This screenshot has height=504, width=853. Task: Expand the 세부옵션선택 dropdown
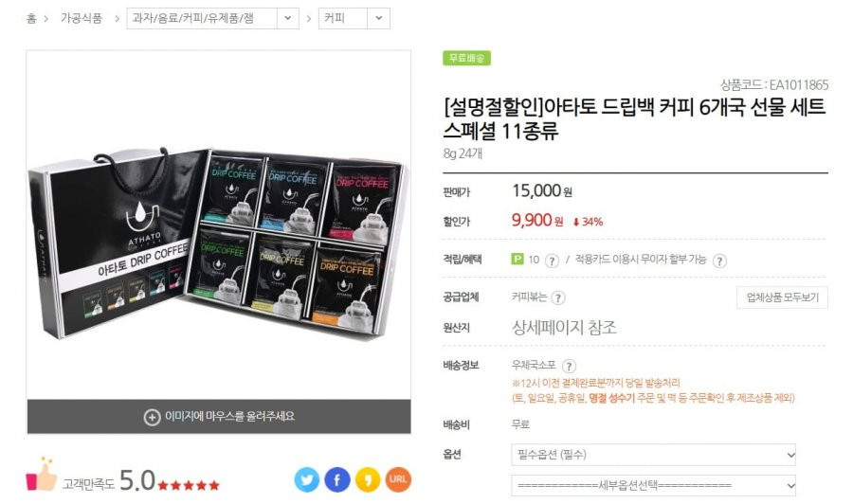tap(653, 485)
